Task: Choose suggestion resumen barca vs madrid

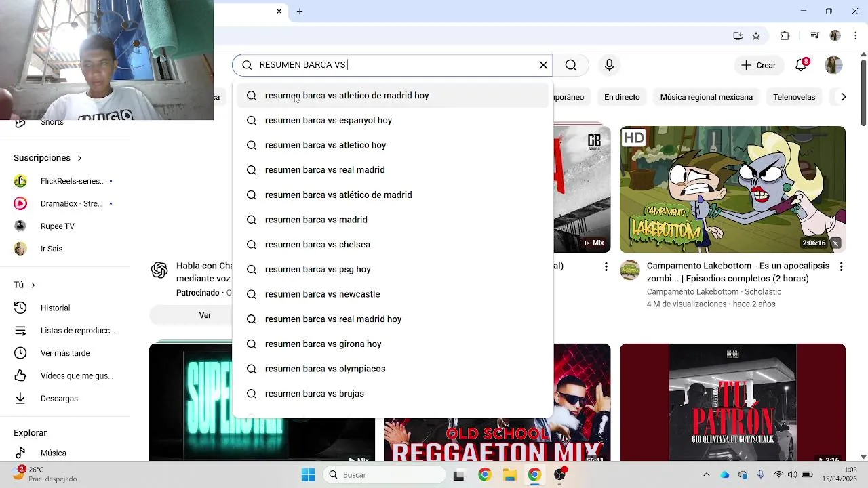Action: (x=393, y=220)
